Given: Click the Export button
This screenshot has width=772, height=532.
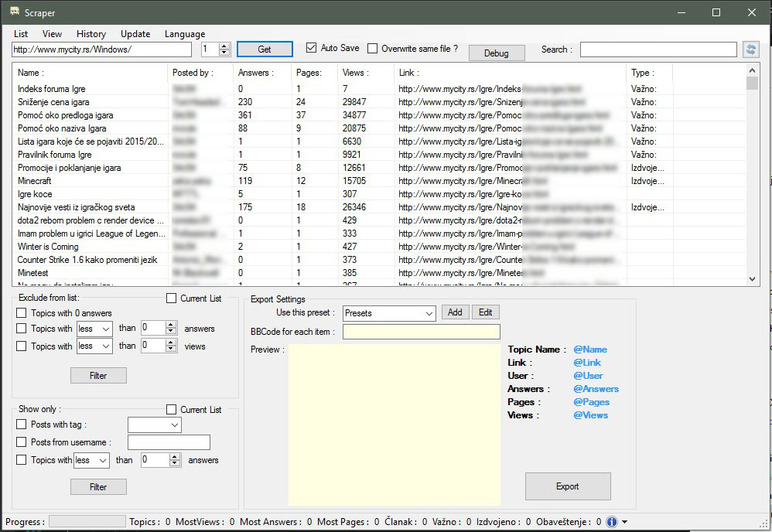Looking at the screenshot, I should coord(567,486).
